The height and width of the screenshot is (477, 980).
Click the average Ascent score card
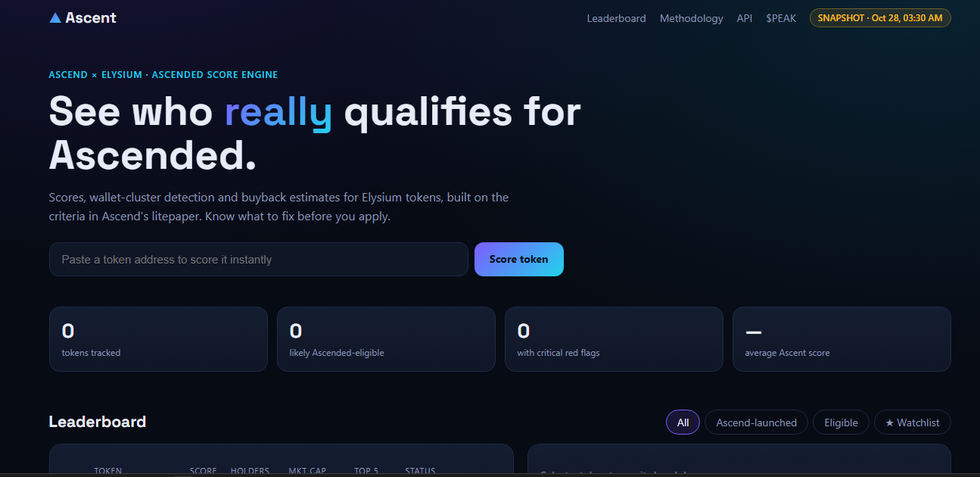[842, 339]
